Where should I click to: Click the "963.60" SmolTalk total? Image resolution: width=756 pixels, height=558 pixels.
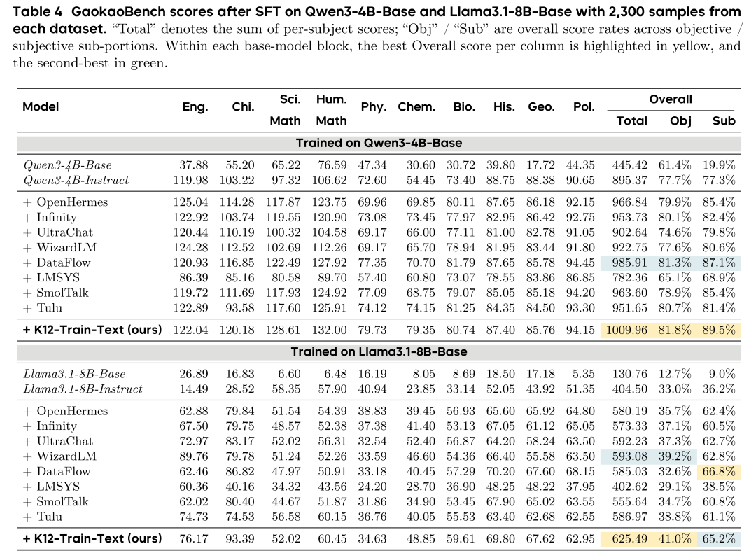pos(630,293)
